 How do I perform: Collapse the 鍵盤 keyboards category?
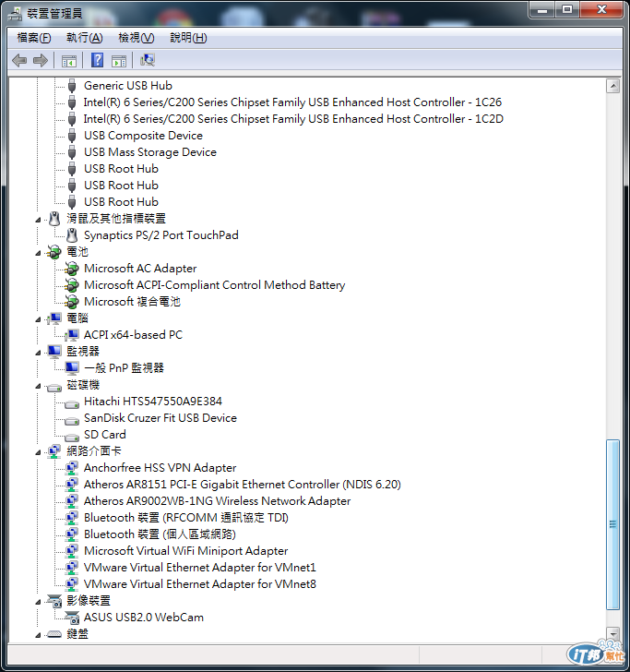tap(38, 635)
